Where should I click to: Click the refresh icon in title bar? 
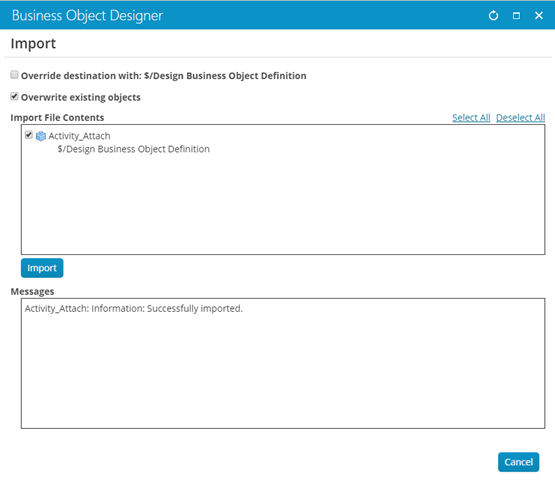(x=493, y=16)
